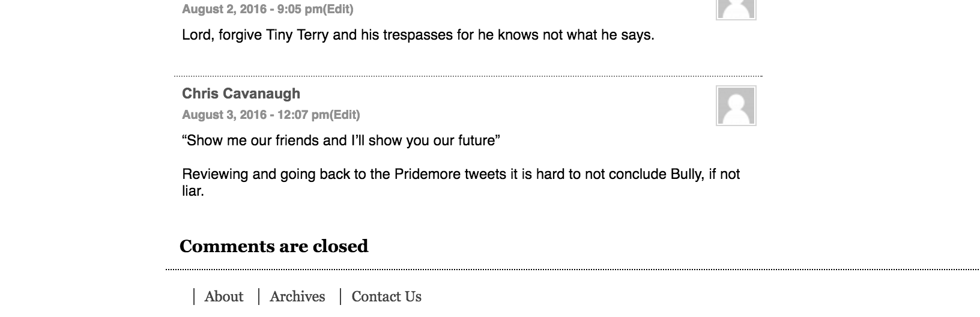Click the word Pridemore in the comment
This screenshot has width=980, height=317.
tap(427, 175)
